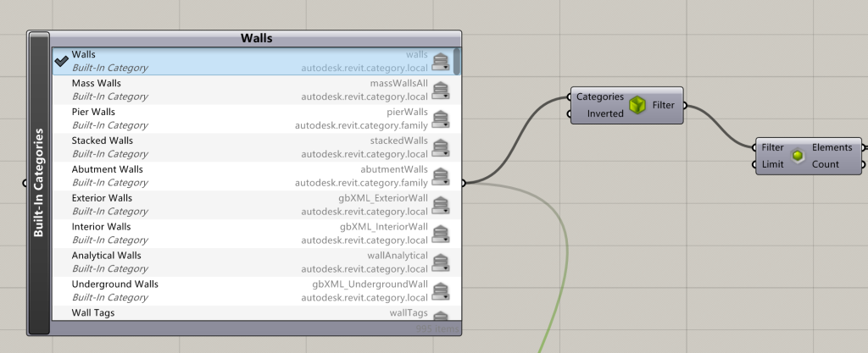This screenshot has height=353, width=868.
Task: Click the 995 items count label
Action: click(x=438, y=329)
